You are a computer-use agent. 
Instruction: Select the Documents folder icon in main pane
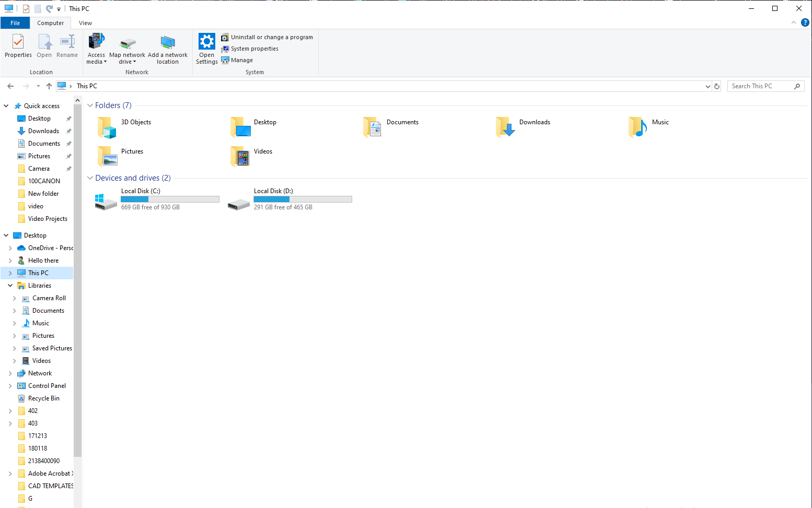[x=372, y=127]
